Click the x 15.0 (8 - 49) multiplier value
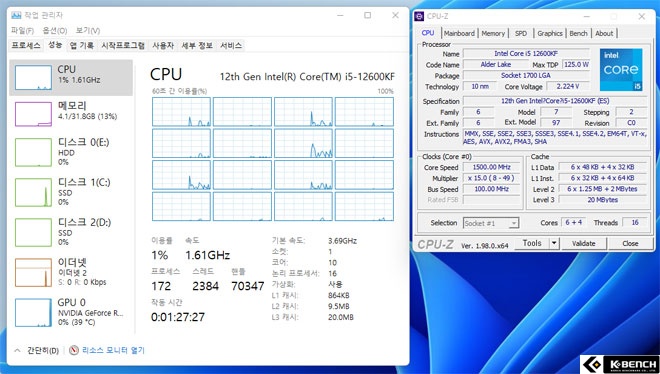This screenshot has height=374, width=660. point(492,178)
